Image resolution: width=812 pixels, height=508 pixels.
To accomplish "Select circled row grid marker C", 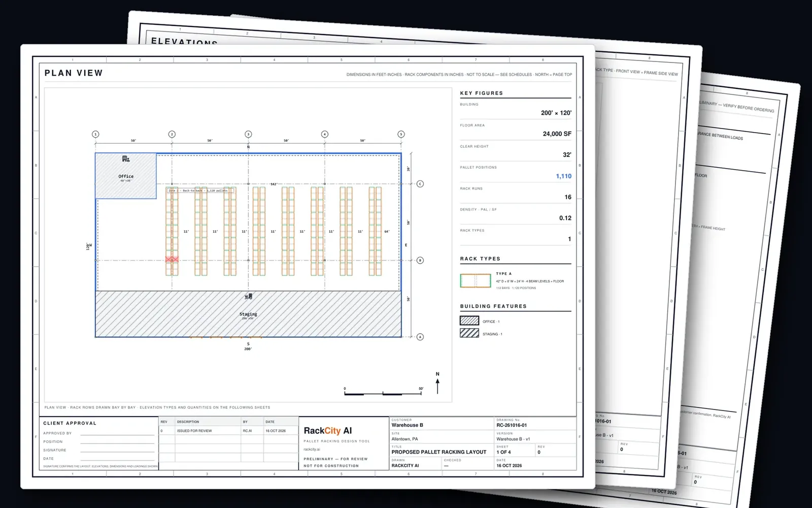I will (420, 184).
